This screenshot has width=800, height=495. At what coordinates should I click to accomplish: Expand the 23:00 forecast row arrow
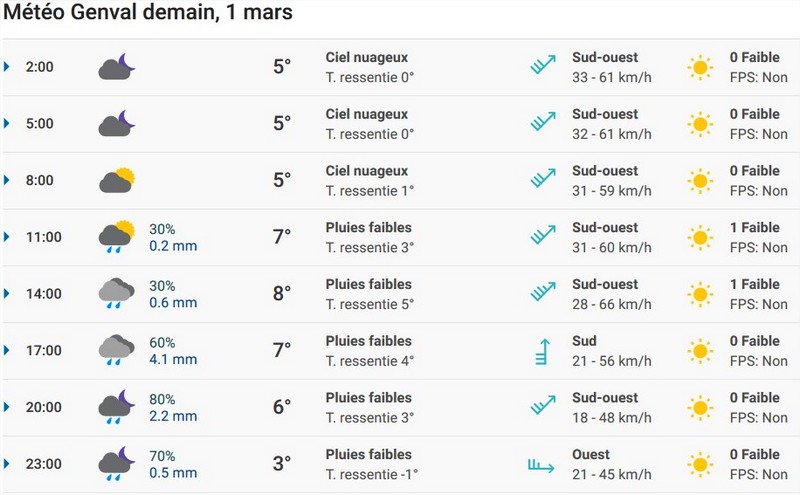(x=8, y=464)
